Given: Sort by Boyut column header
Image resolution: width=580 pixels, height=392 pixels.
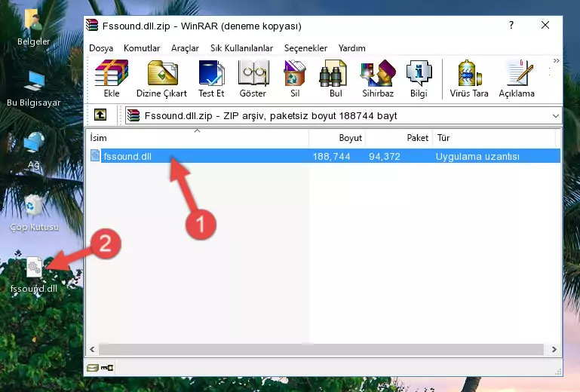Looking at the screenshot, I should point(337,137).
